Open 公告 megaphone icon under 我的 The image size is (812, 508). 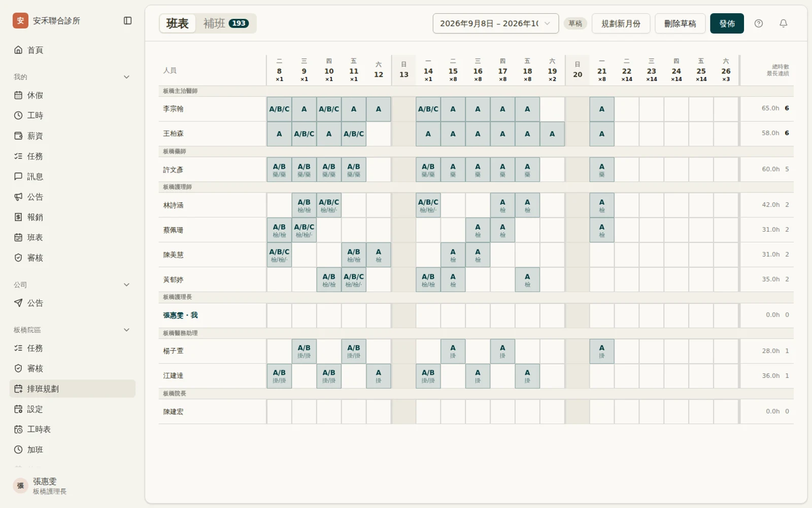pos(18,197)
